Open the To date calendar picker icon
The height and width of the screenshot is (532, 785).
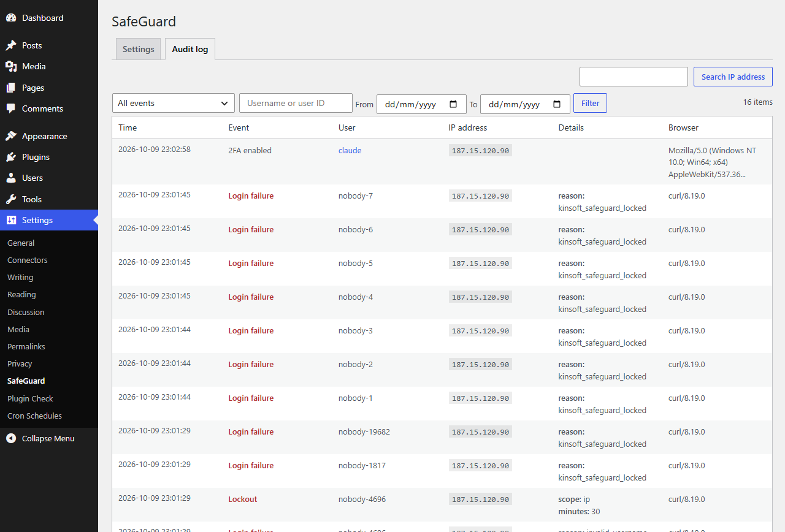(x=557, y=104)
